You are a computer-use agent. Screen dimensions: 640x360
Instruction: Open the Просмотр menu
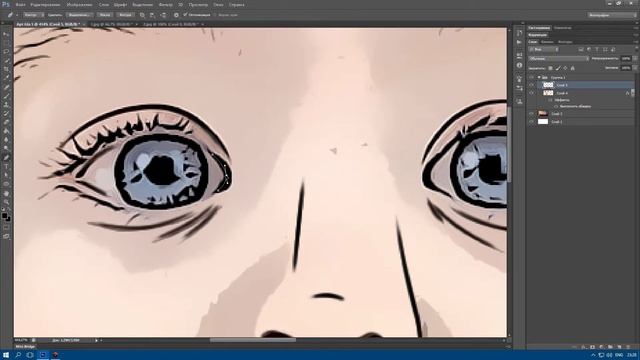[198, 5]
